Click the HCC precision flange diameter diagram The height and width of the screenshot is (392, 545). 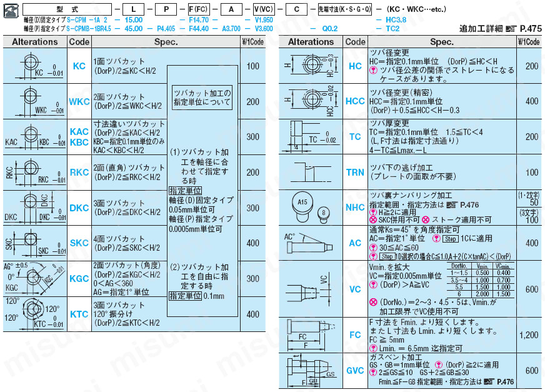pyautogui.click(x=311, y=101)
